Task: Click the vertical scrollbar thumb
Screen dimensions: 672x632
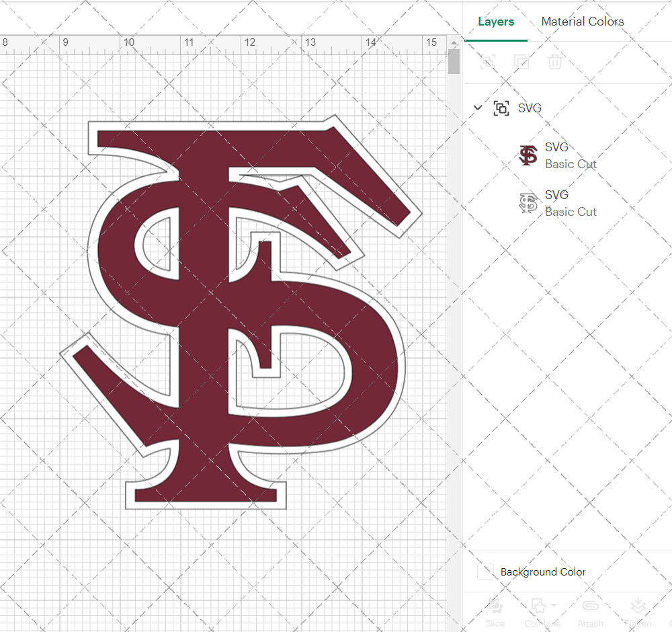Action: tap(454, 62)
